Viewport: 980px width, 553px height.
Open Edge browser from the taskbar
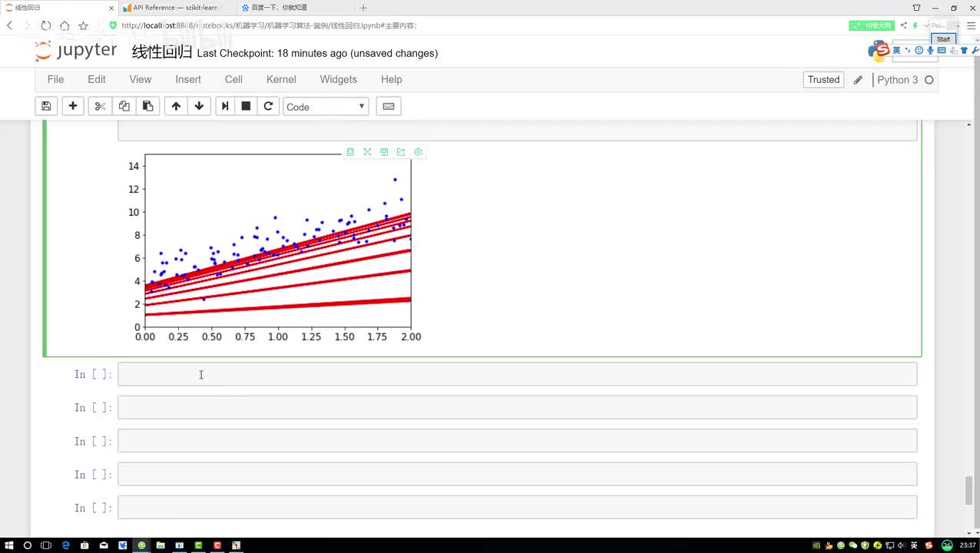pyautogui.click(x=66, y=545)
